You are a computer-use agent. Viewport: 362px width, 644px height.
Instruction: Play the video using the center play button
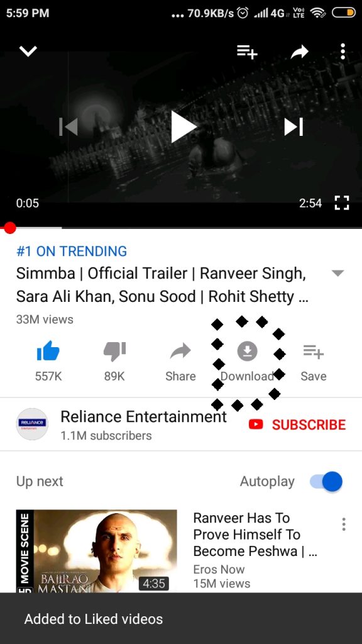(x=183, y=127)
